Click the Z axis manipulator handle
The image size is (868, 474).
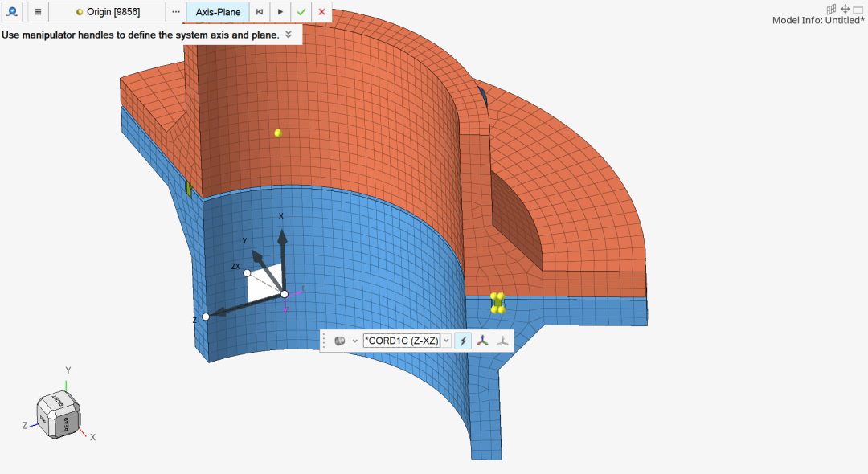pos(206,317)
